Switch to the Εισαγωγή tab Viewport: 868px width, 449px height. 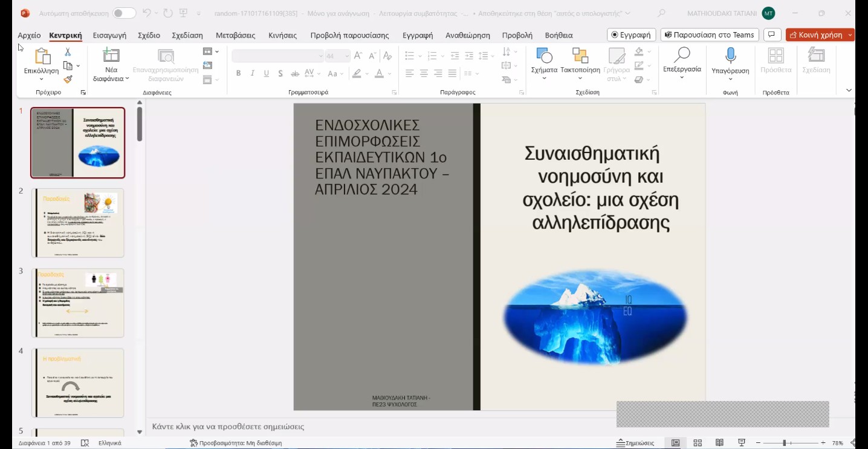click(109, 35)
